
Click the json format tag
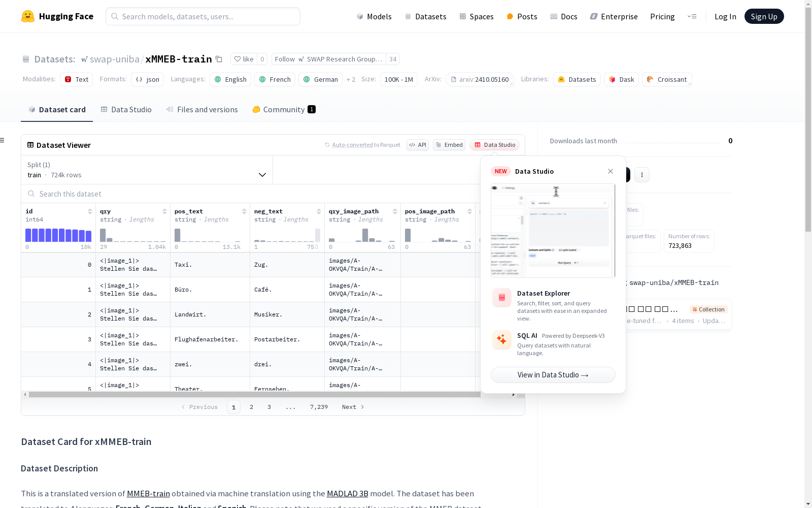tap(148, 79)
